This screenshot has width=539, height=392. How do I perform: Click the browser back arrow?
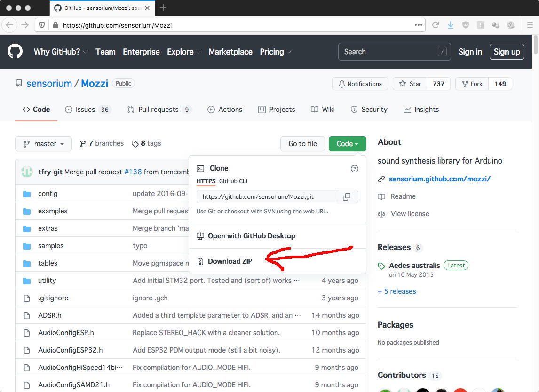pos(9,25)
